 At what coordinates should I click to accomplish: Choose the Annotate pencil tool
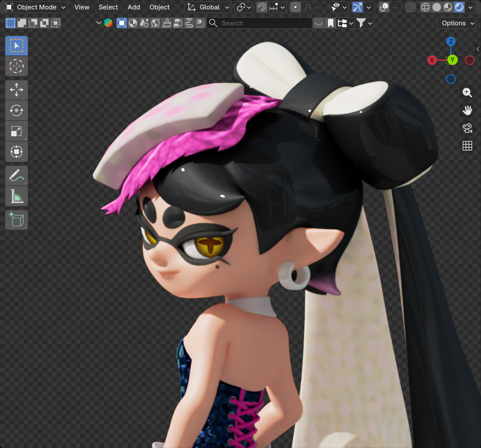17,175
